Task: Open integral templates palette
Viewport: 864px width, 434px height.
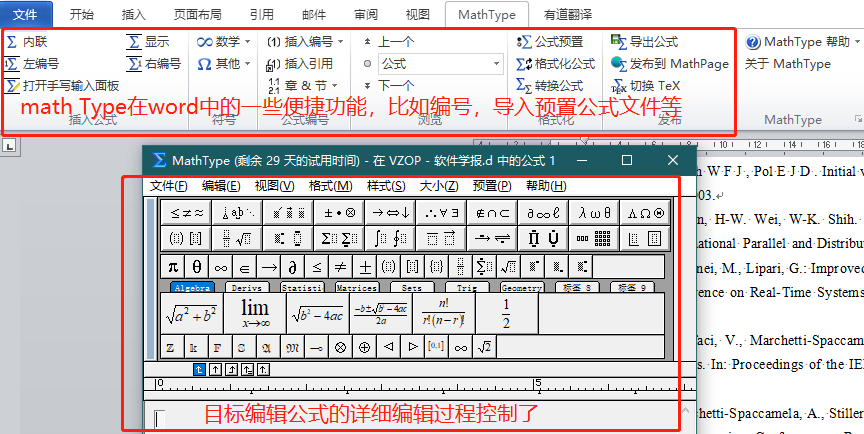Action: 390,238
